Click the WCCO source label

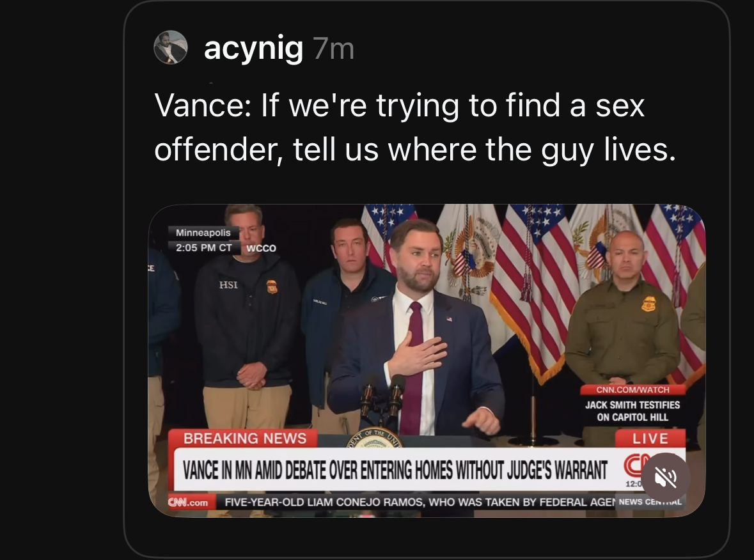261,248
